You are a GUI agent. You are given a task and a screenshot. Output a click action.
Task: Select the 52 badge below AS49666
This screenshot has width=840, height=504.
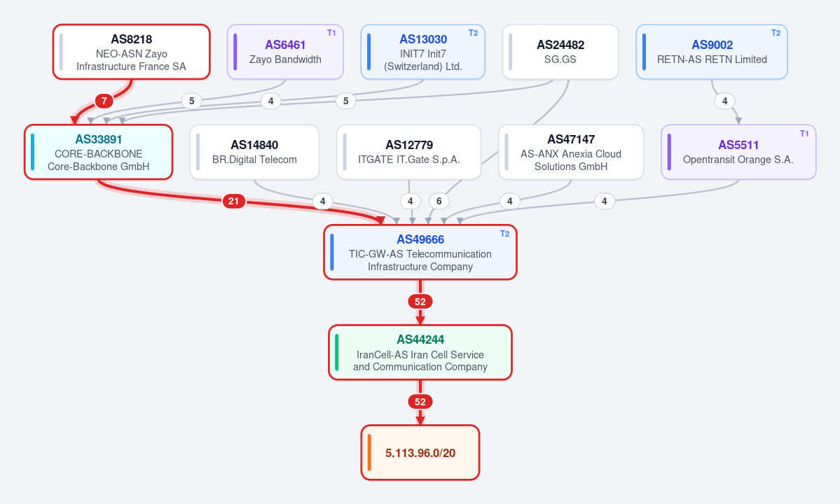point(420,302)
